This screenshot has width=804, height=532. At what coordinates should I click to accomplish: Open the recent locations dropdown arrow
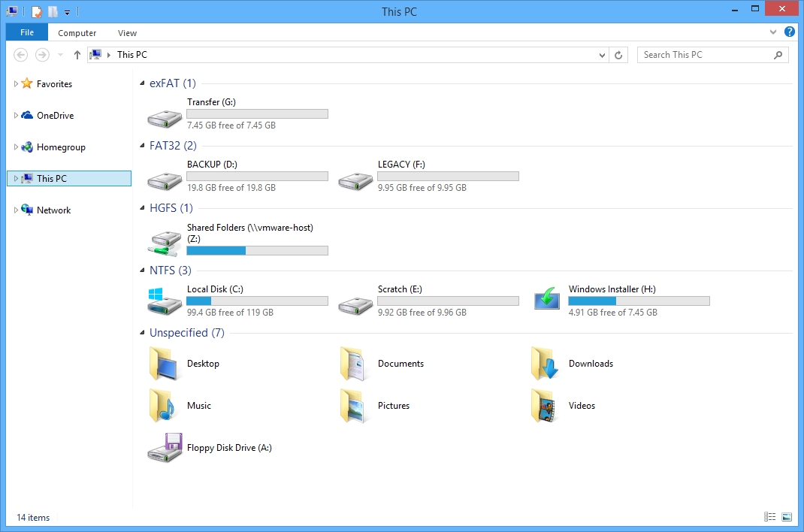(x=61, y=55)
